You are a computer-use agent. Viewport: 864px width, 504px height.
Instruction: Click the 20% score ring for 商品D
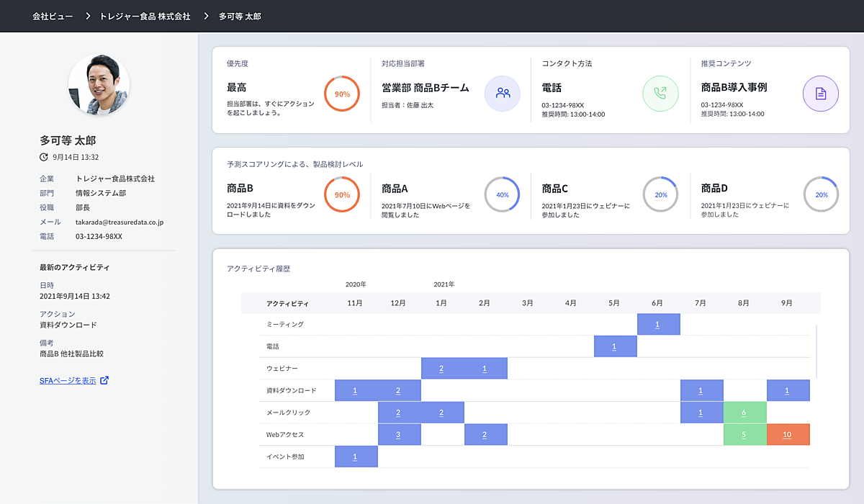pos(821,194)
